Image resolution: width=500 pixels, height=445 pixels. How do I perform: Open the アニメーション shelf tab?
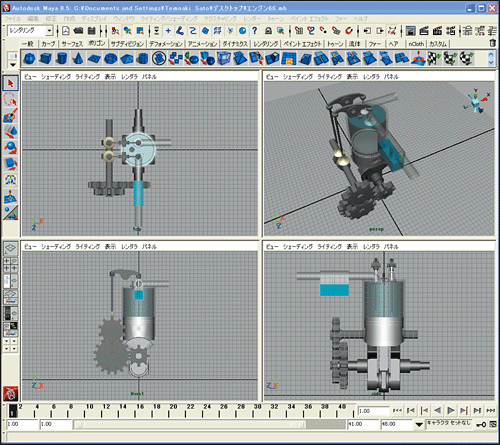(202, 44)
